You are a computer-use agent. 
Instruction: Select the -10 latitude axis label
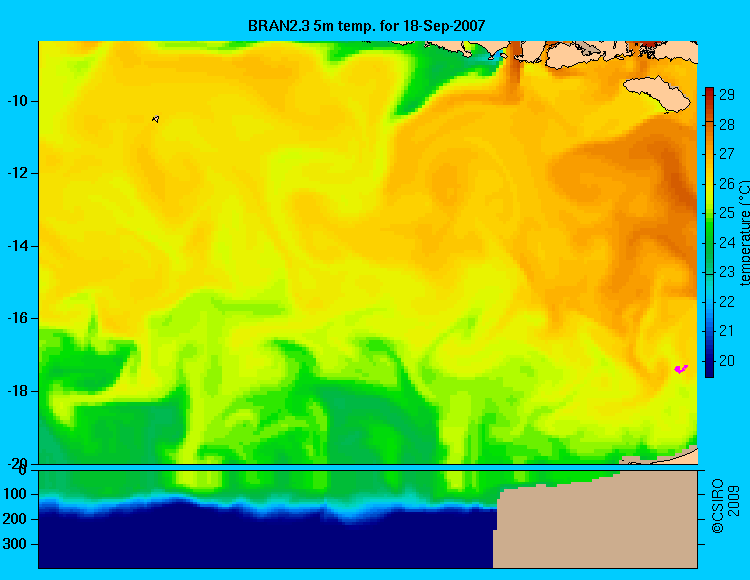pos(17,101)
